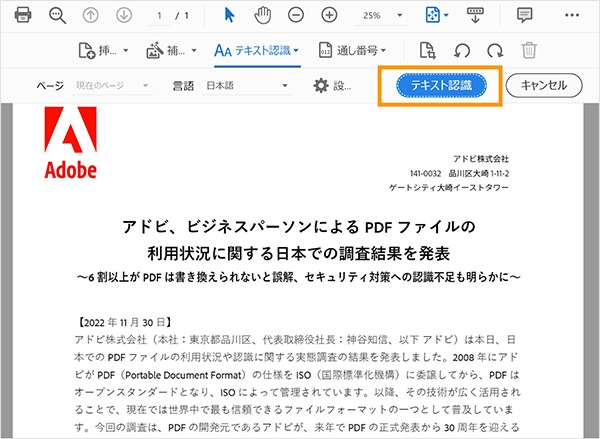Click the print icon

point(23,15)
